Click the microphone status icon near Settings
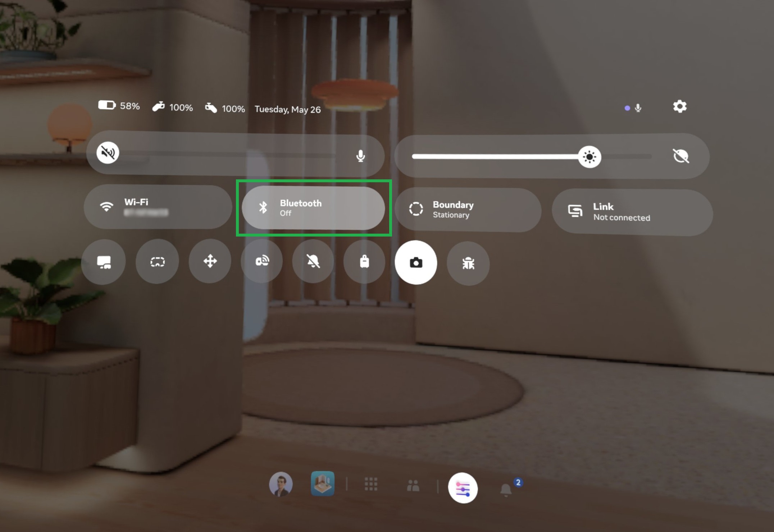 coord(638,108)
